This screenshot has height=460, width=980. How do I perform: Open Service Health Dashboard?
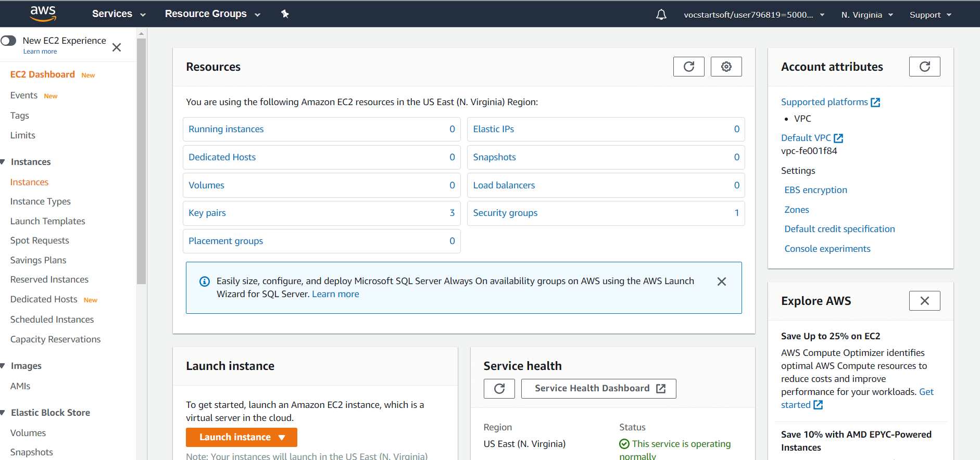599,389
